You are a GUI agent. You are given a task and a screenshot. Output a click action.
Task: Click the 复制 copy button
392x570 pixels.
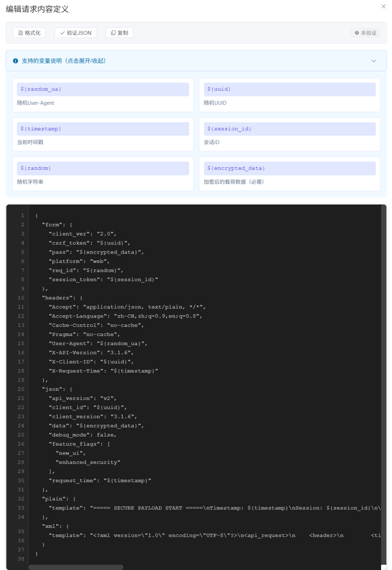(119, 33)
